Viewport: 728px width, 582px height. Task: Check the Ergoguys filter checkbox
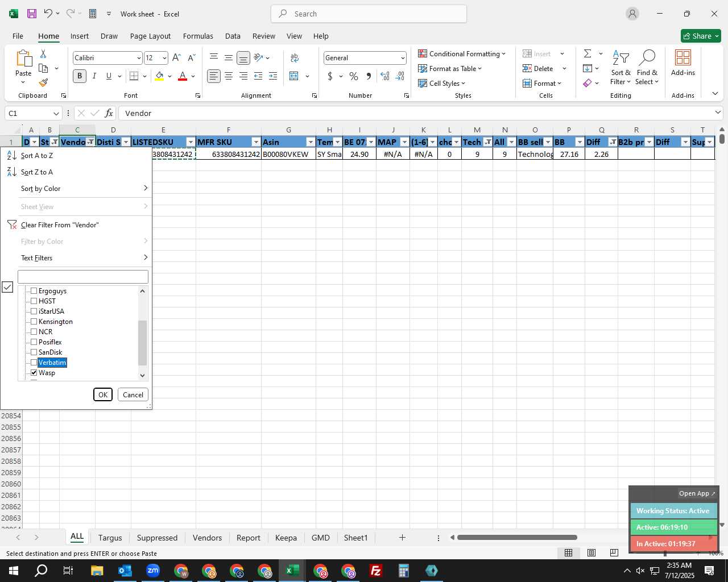(34, 291)
